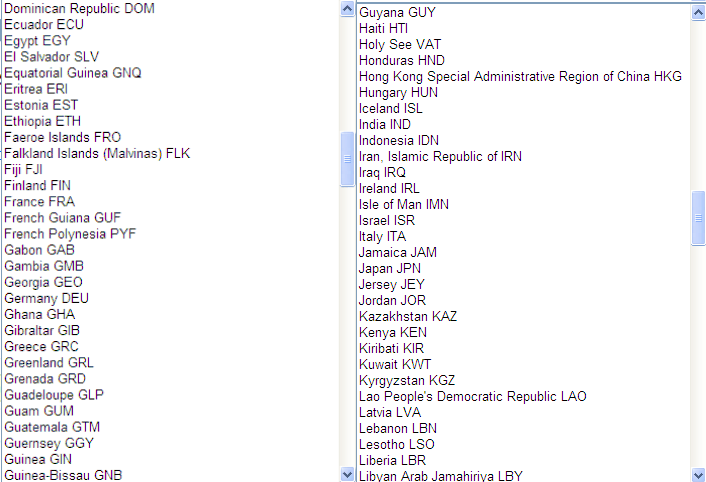The height and width of the screenshot is (482, 706).
Task: Select El Salvador SLV
Action: coord(51,57)
